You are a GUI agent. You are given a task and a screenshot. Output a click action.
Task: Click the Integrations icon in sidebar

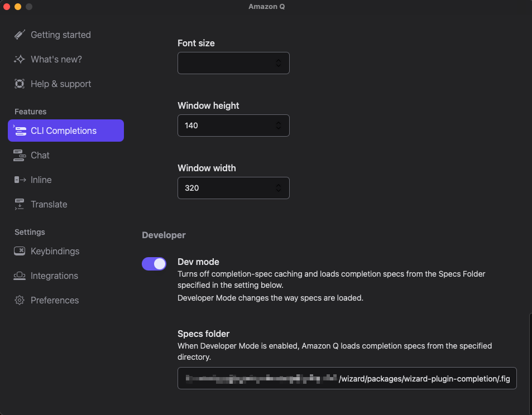(20, 276)
